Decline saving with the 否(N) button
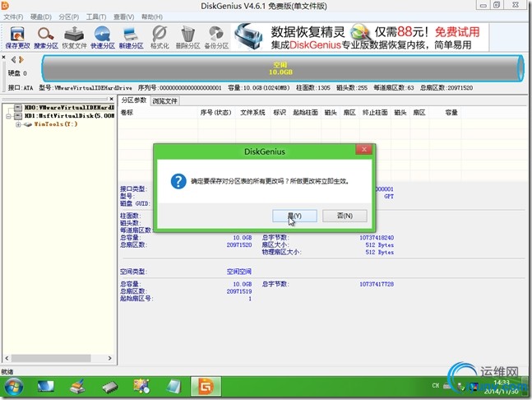532x400 pixels. tap(345, 216)
